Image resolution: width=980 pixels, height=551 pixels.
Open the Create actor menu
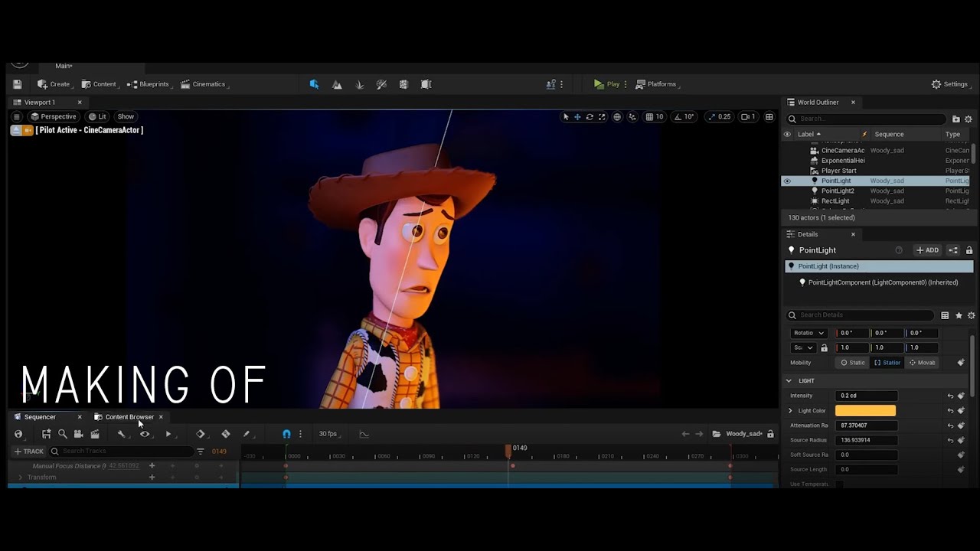(54, 84)
